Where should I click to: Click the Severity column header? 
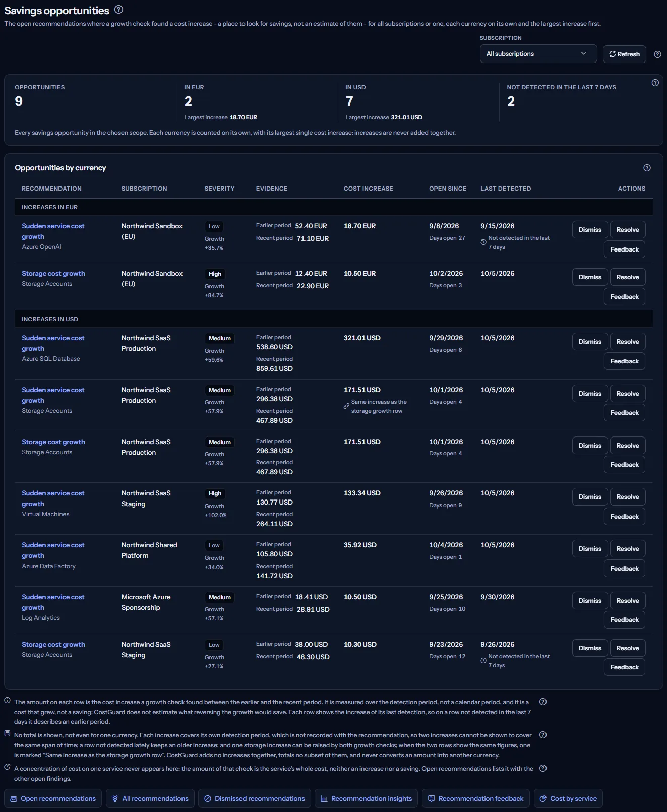pos(219,189)
